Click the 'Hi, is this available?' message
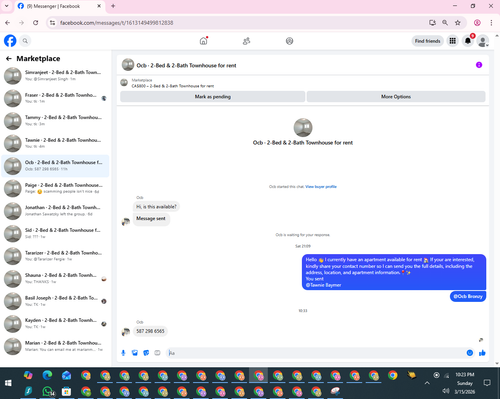 [156, 207]
